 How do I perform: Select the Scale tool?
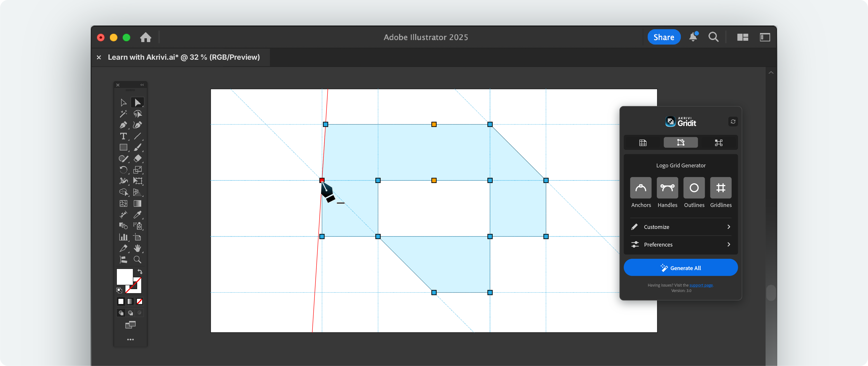[137, 170]
